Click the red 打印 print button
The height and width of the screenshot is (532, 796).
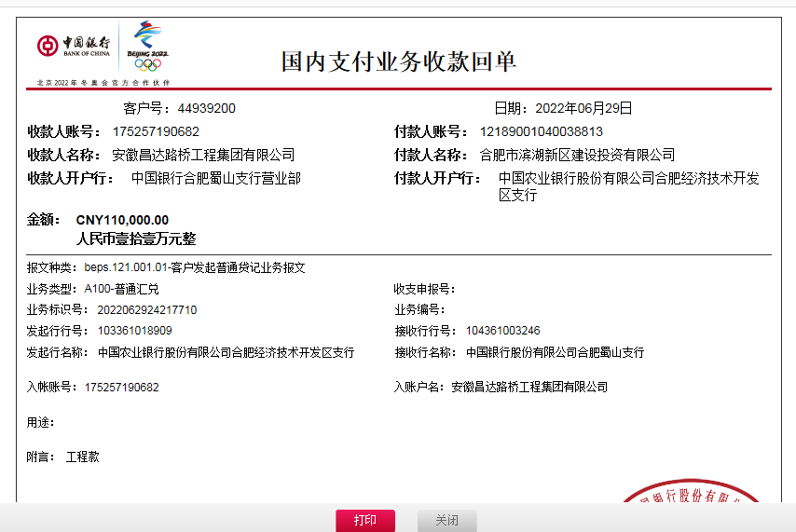point(365,520)
